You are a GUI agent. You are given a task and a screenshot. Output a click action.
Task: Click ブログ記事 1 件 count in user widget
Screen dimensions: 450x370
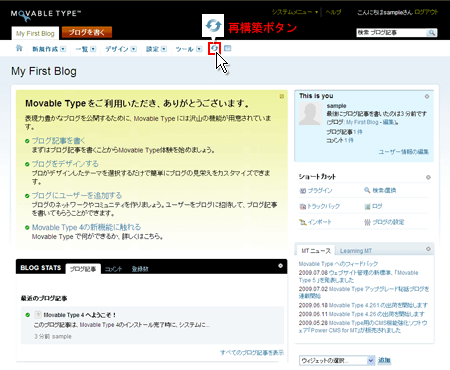pyautogui.click(x=344, y=132)
